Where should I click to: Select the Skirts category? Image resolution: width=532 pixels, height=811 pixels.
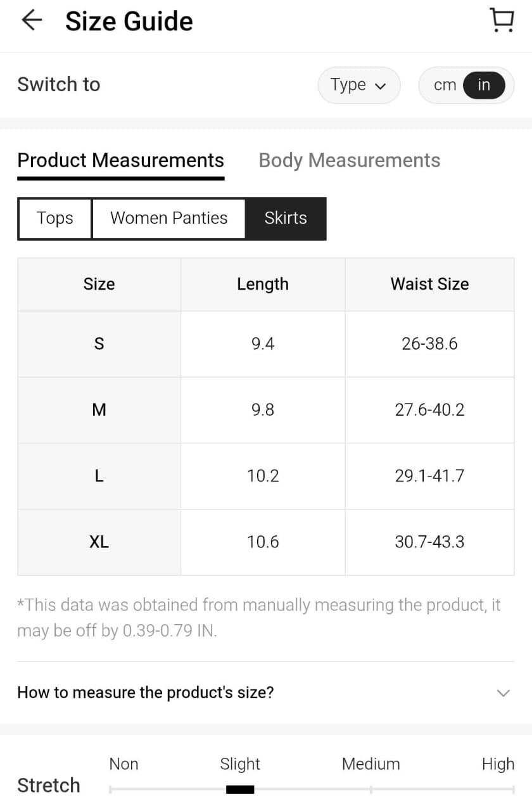(x=286, y=219)
